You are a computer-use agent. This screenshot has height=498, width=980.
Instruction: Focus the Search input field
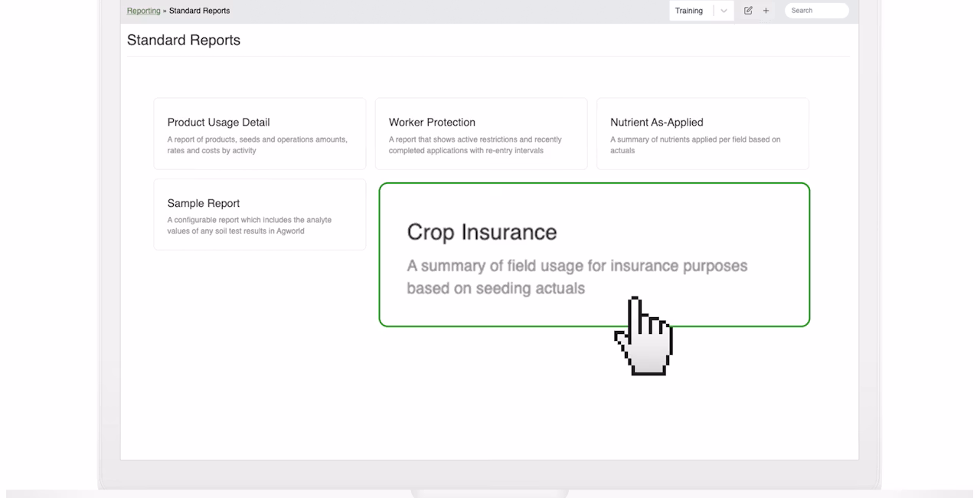pyautogui.click(x=817, y=11)
